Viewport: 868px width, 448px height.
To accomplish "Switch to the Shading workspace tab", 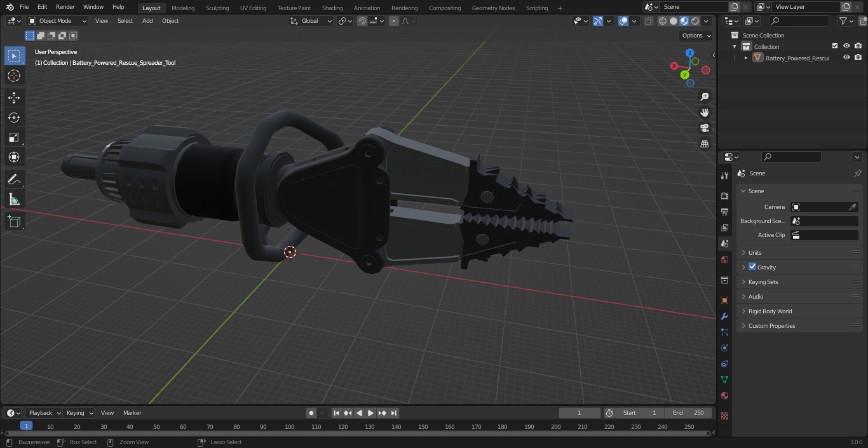I will pyautogui.click(x=332, y=8).
